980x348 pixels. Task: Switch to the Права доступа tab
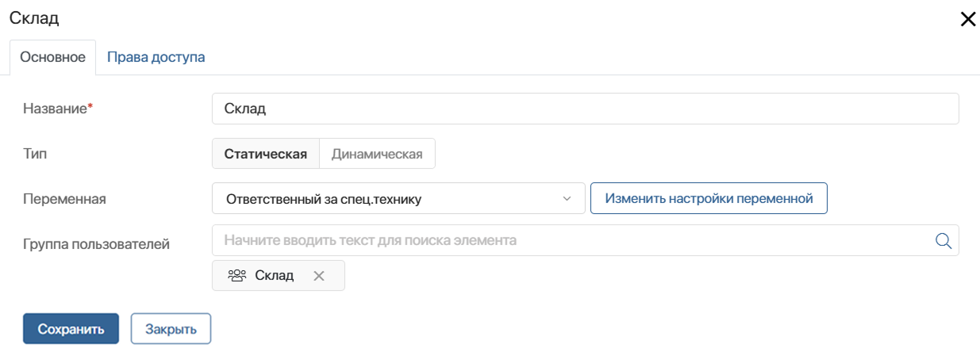(156, 57)
